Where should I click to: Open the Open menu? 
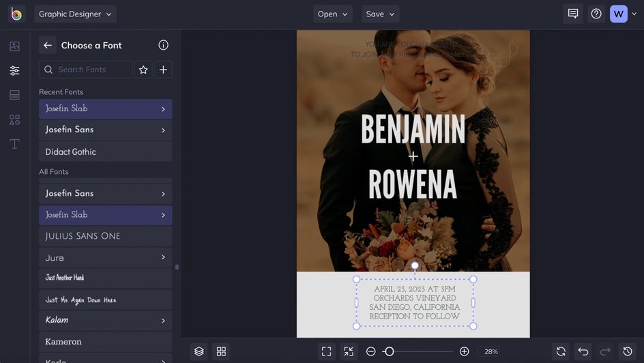click(x=332, y=14)
